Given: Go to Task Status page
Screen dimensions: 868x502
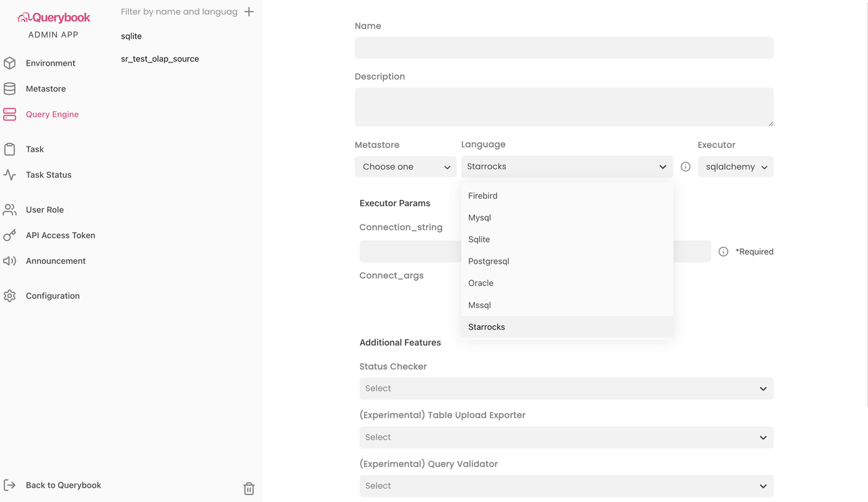Looking at the screenshot, I should coord(48,175).
